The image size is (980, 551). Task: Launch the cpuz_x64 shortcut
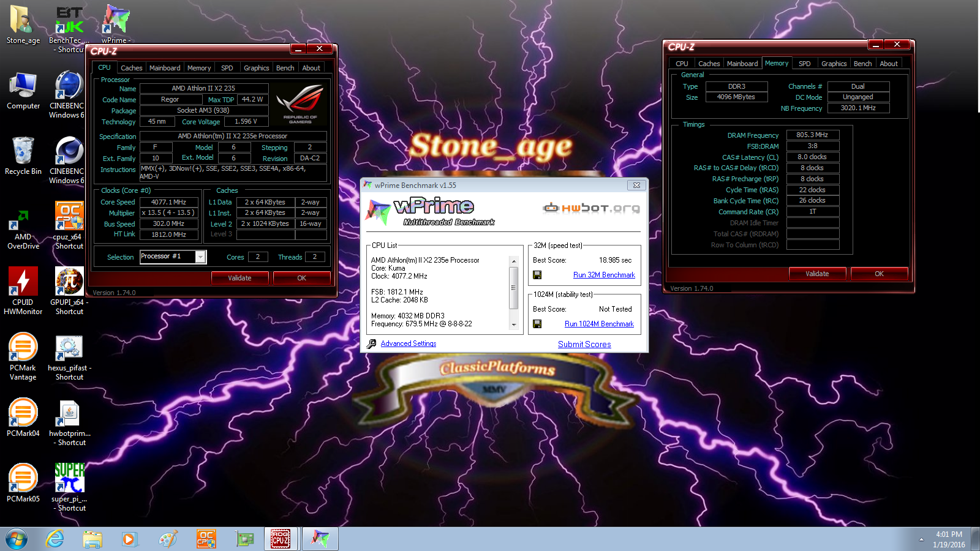pos(69,225)
